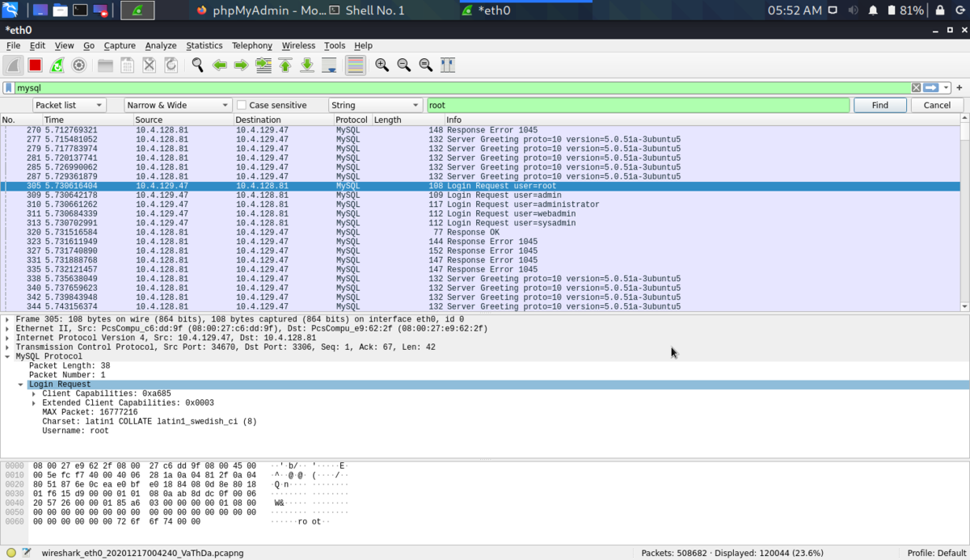Collapse the Login Request node
The width and height of the screenshot is (970, 560).
(x=21, y=385)
